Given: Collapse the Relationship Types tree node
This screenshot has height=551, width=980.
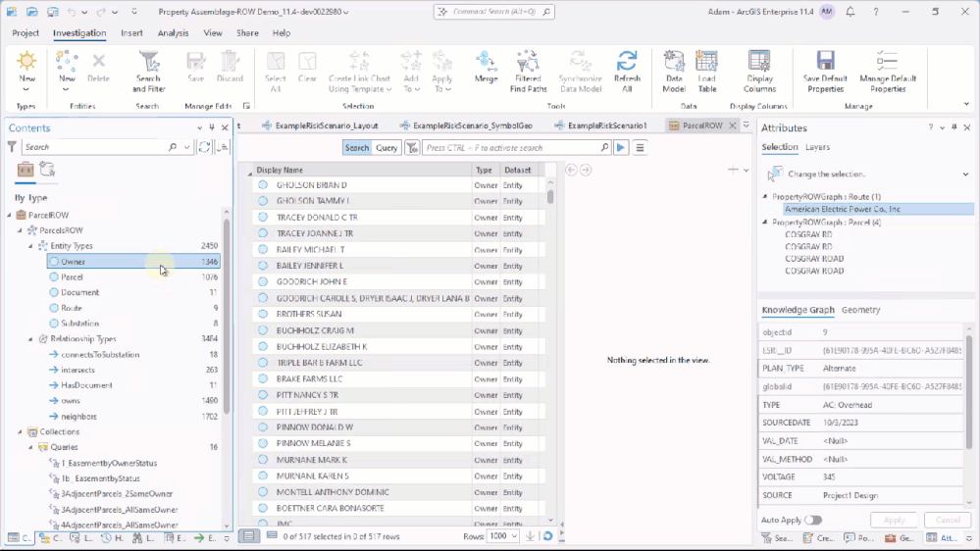Looking at the screenshot, I should (30, 339).
